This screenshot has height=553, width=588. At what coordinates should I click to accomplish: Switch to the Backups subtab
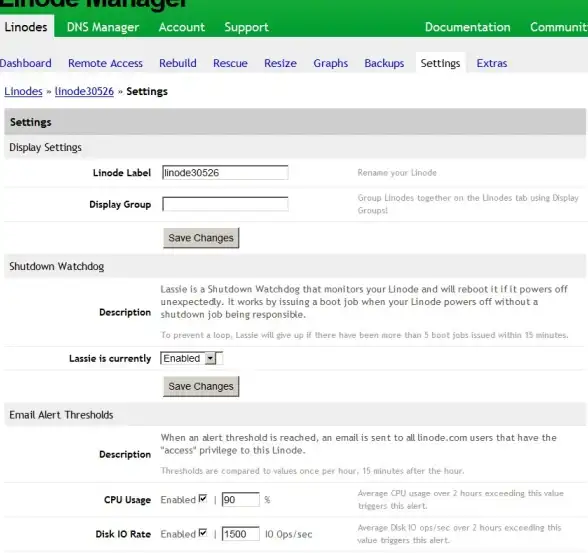pyautogui.click(x=384, y=63)
